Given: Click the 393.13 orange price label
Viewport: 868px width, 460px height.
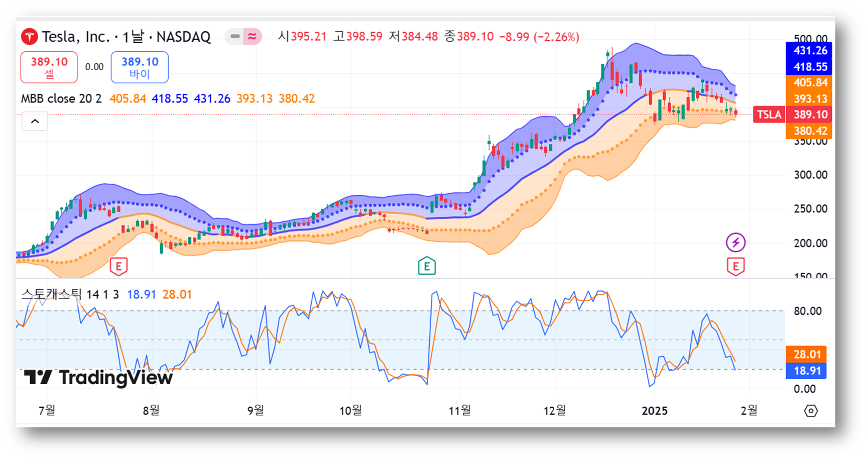Looking at the screenshot, I should (809, 99).
